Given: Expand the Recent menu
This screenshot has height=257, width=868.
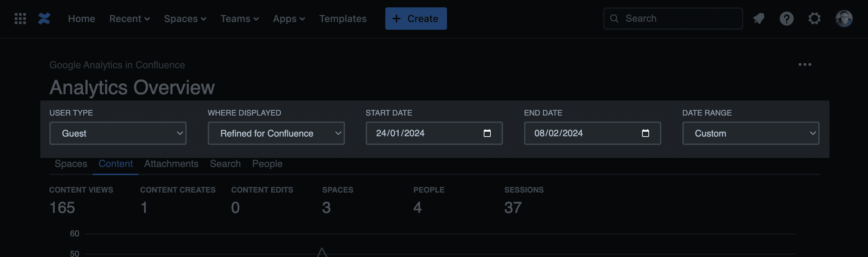Looking at the screenshot, I should 130,19.
